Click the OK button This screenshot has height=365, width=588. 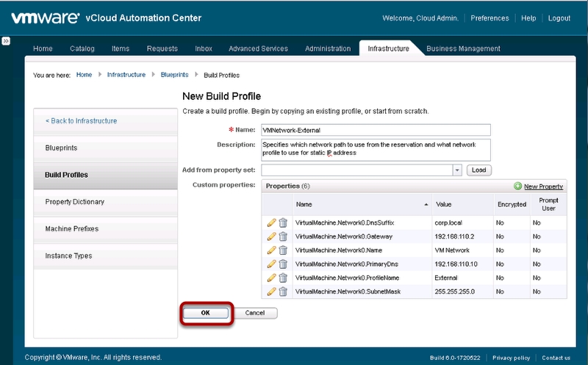tap(206, 313)
